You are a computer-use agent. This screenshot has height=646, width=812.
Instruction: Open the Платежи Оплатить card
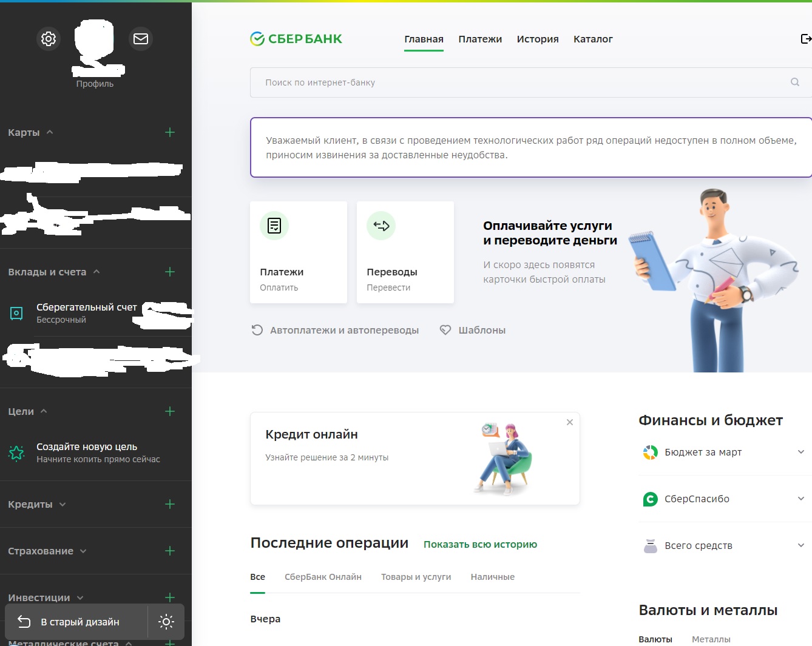299,252
